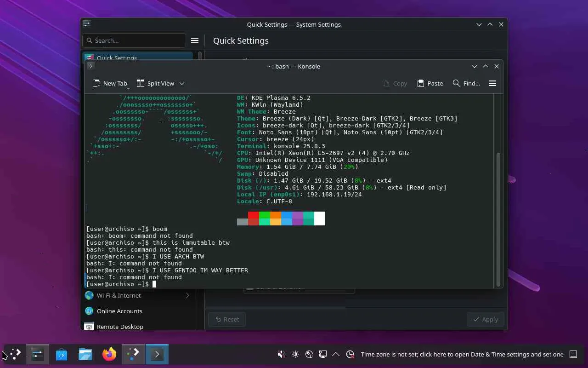
Task: Click the clock warning tray icon
Action: coord(350,354)
